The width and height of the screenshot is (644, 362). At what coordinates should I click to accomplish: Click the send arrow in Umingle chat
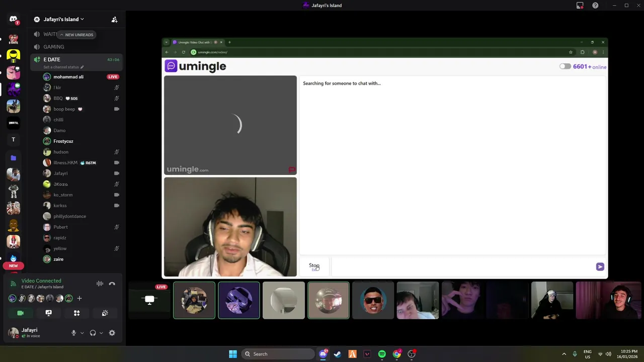(x=600, y=266)
